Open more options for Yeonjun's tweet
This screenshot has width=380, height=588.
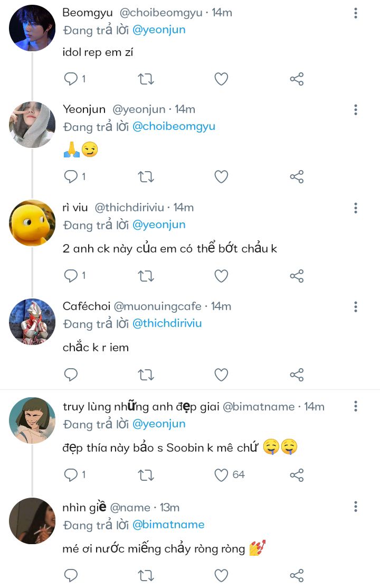click(x=355, y=109)
